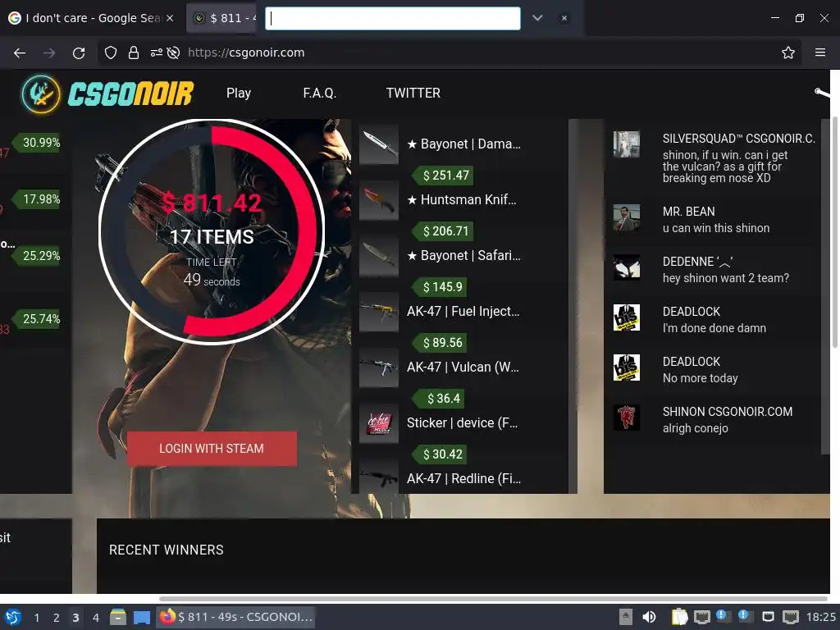The width and height of the screenshot is (840, 630).
Task: Click AK-47 Redline item thumbnail
Action: 379,477
